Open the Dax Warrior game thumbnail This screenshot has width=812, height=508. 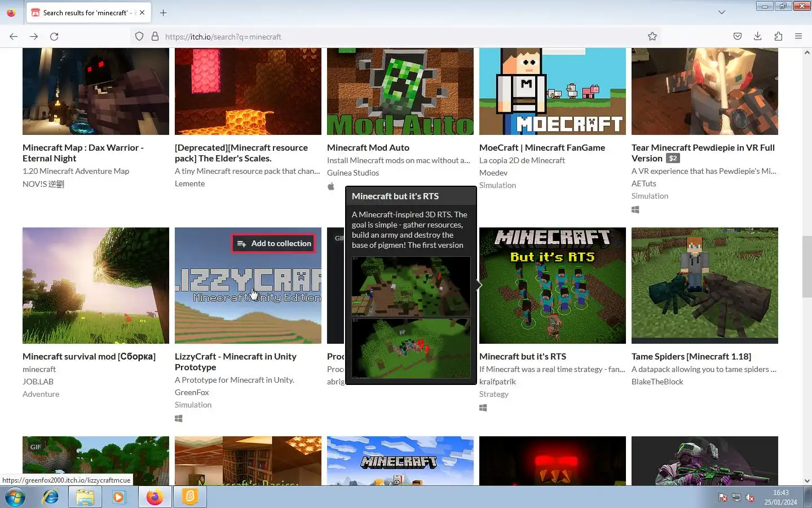tap(96, 91)
